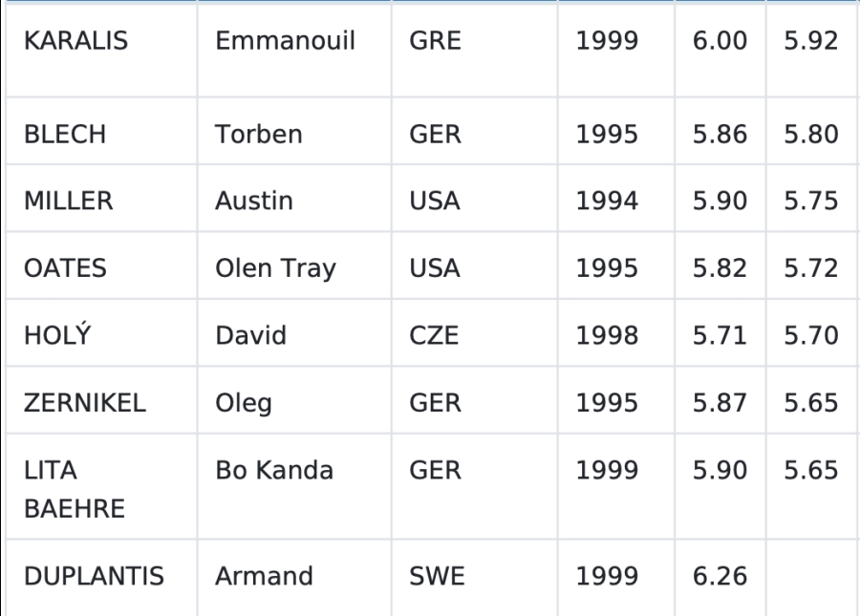This screenshot has width=860, height=616.
Task: Click the Olen Tray cell
Action: pos(275,268)
